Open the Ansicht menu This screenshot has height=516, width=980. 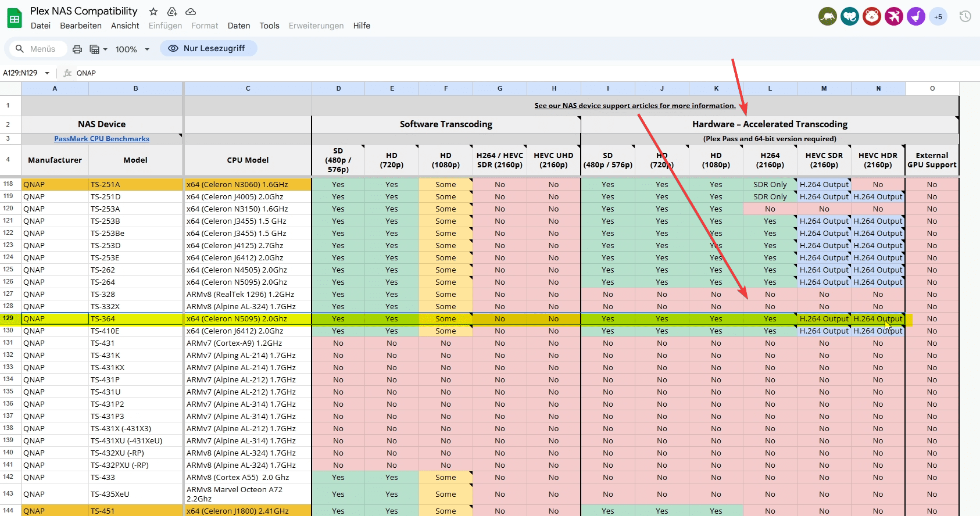coord(125,26)
